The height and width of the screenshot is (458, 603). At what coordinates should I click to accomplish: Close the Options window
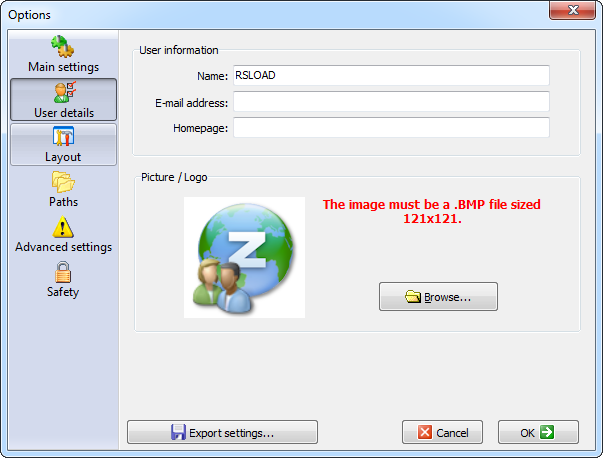pos(572,10)
